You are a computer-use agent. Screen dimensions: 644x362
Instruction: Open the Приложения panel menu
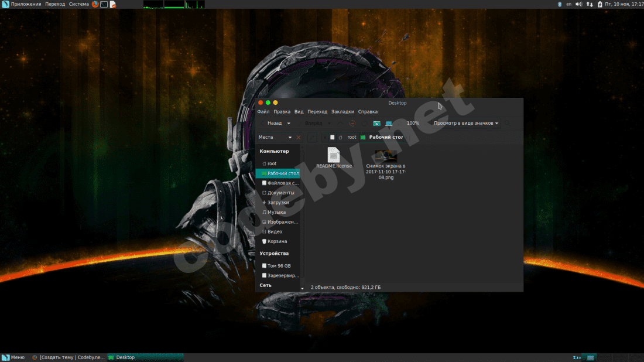(22, 4)
